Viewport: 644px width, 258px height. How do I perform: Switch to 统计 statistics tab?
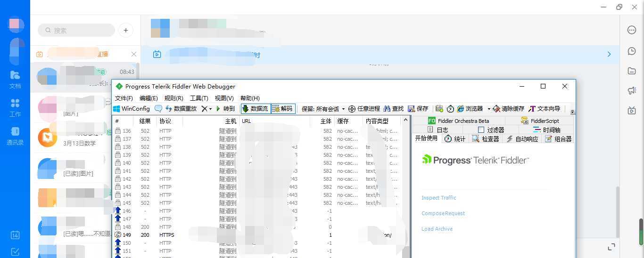455,139
